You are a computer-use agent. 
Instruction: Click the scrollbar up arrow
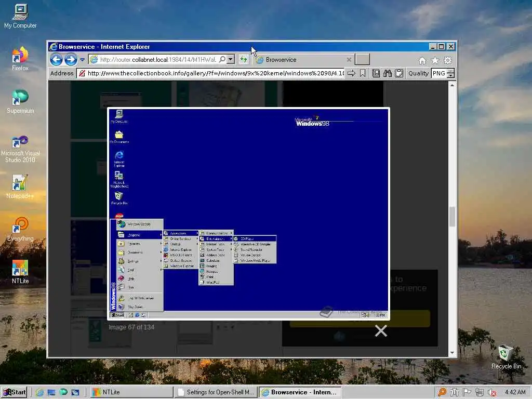point(452,85)
